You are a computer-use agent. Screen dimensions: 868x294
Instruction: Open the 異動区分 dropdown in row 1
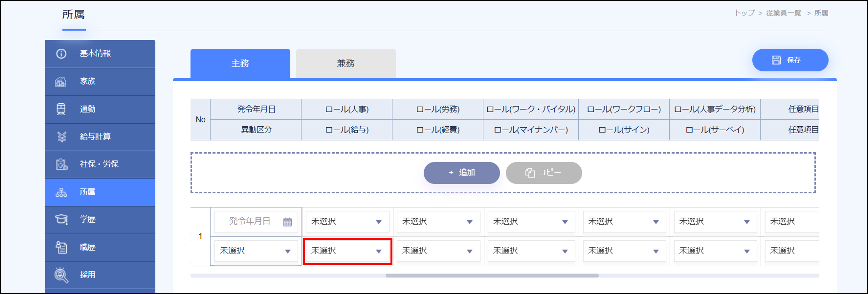click(256, 251)
